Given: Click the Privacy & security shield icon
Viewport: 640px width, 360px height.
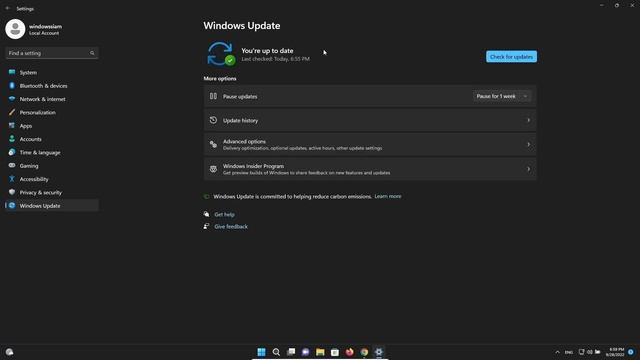Looking at the screenshot, I should pos(12,192).
